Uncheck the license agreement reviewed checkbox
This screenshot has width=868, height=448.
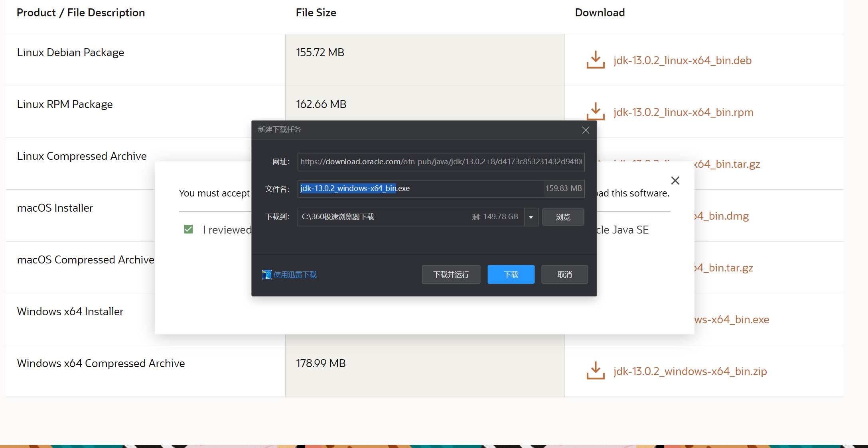(188, 229)
